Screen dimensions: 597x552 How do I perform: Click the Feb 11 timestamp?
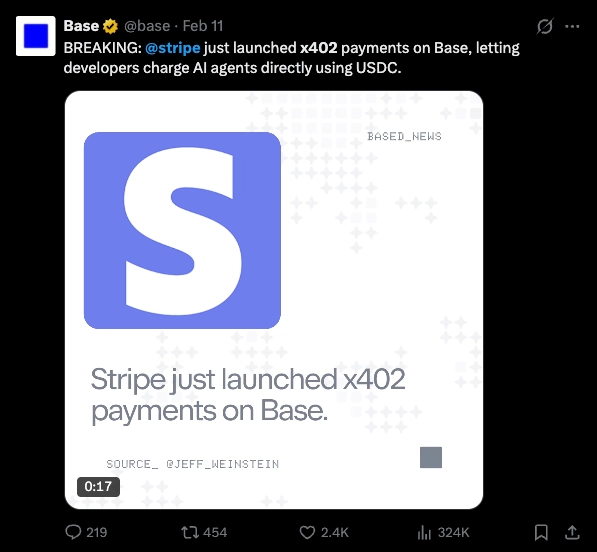pos(203,26)
